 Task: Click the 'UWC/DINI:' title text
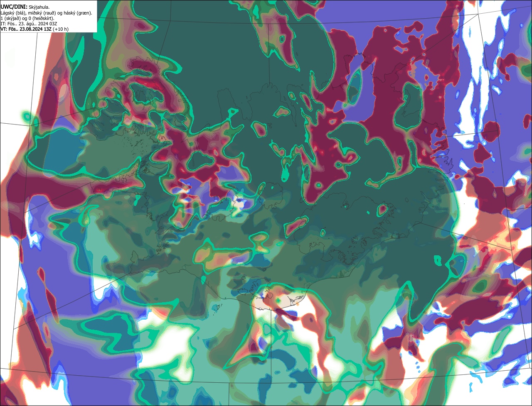(14, 7)
